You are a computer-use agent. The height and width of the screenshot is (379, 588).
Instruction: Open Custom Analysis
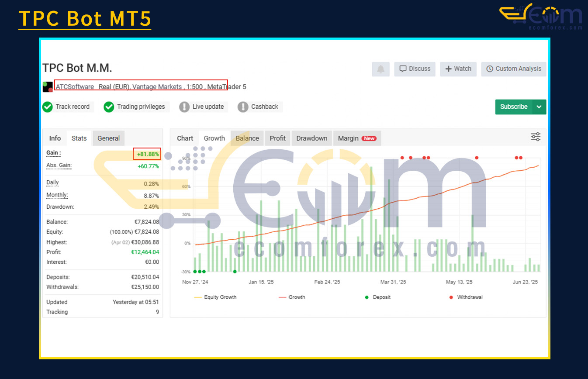coord(514,69)
